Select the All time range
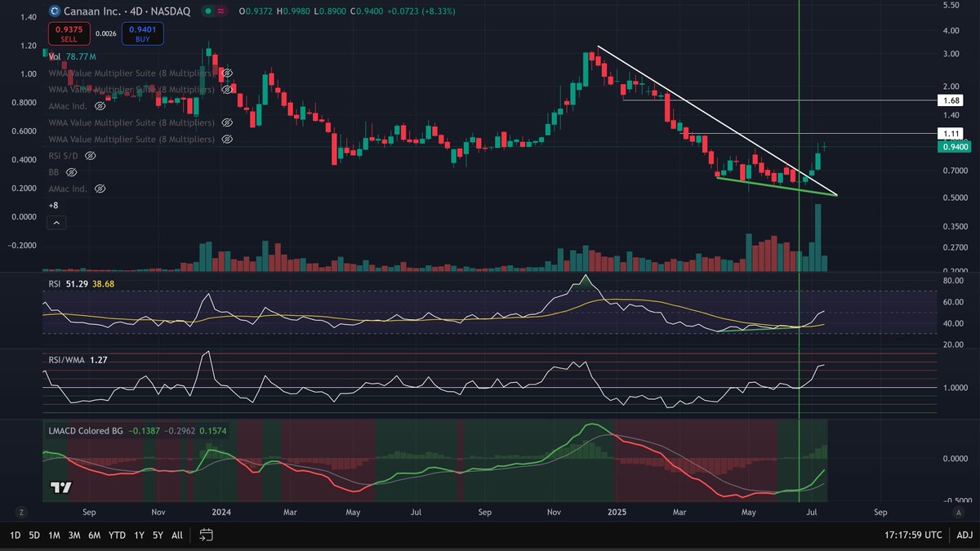The height and width of the screenshot is (551, 980). pyautogui.click(x=177, y=535)
